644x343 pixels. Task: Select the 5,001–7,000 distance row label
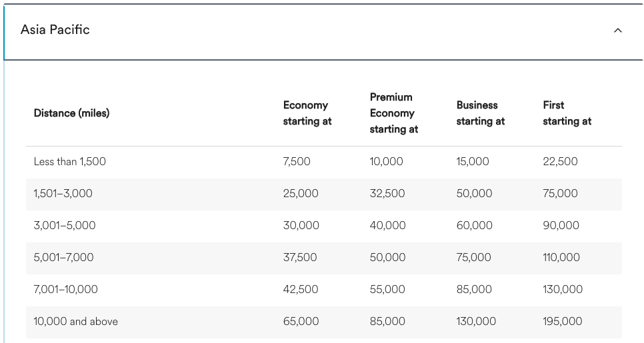point(64,258)
